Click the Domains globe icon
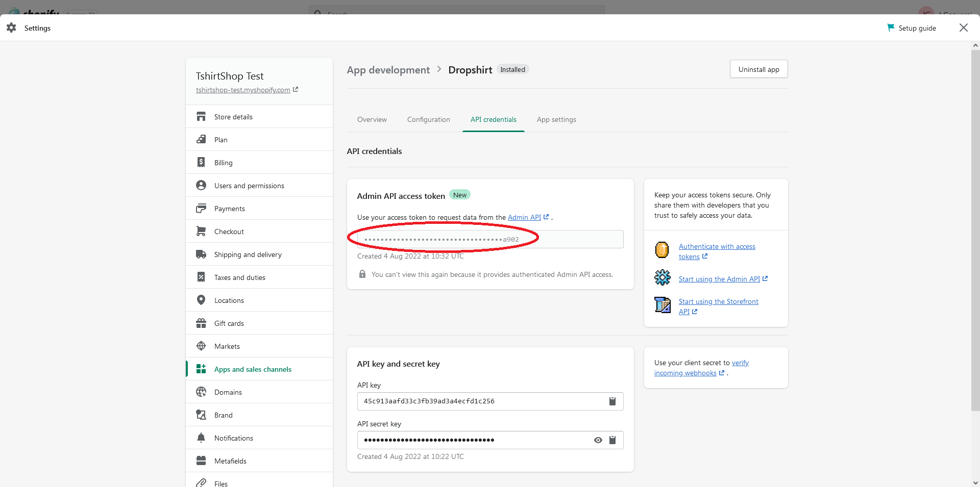The width and height of the screenshot is (980, 487). pos(201,392)
